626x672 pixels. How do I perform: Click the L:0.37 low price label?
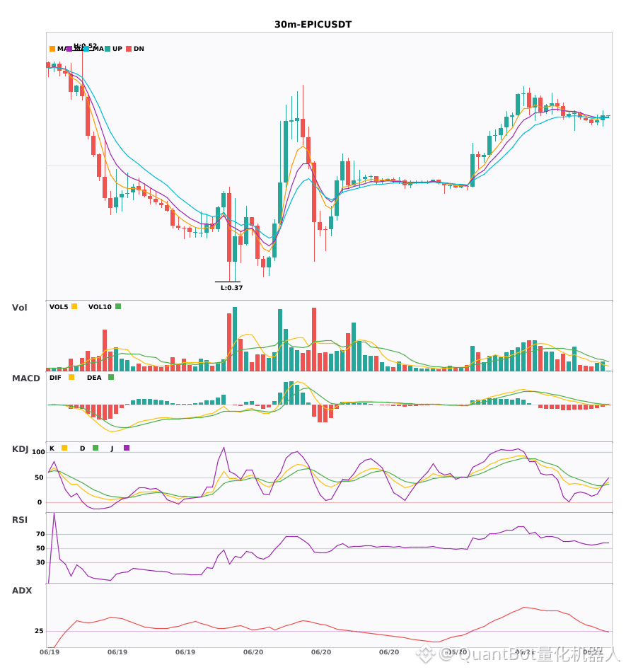231,288
